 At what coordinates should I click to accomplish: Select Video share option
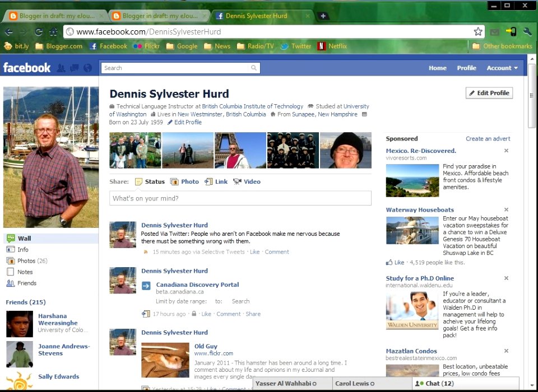tap(247, 182)
